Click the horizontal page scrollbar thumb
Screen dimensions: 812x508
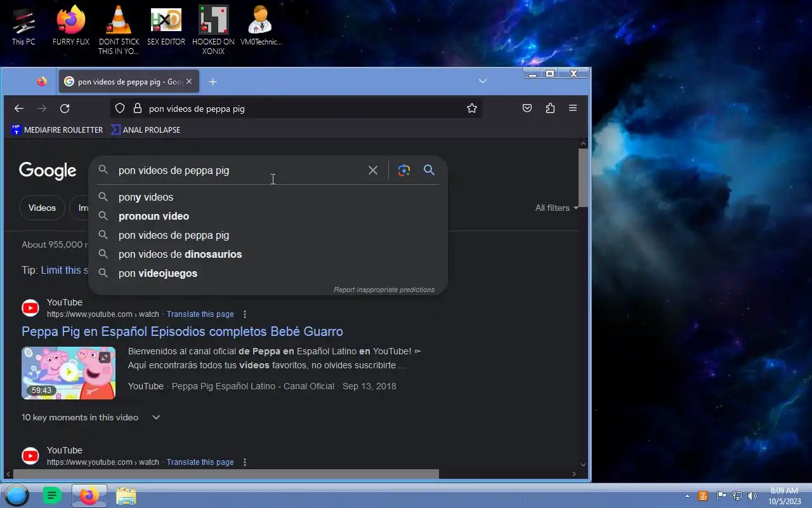[226, 474]
